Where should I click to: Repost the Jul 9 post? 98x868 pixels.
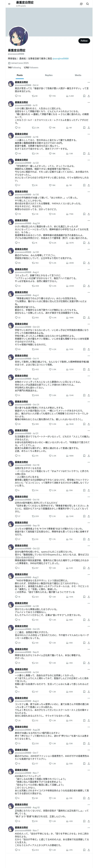[x=35, y=128]
